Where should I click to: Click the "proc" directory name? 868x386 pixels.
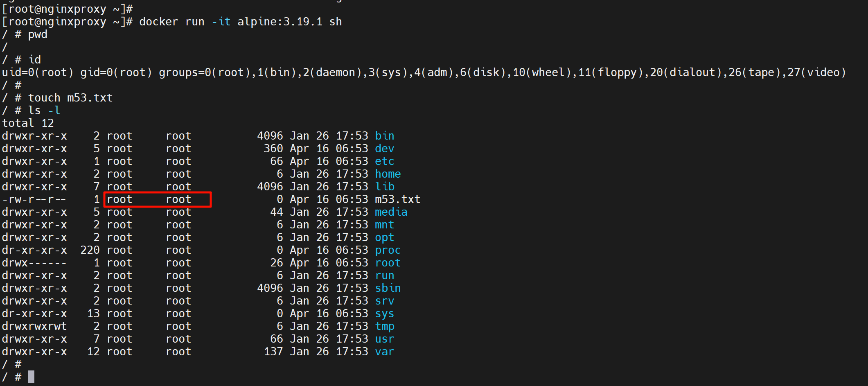click(x=388, y=250)
